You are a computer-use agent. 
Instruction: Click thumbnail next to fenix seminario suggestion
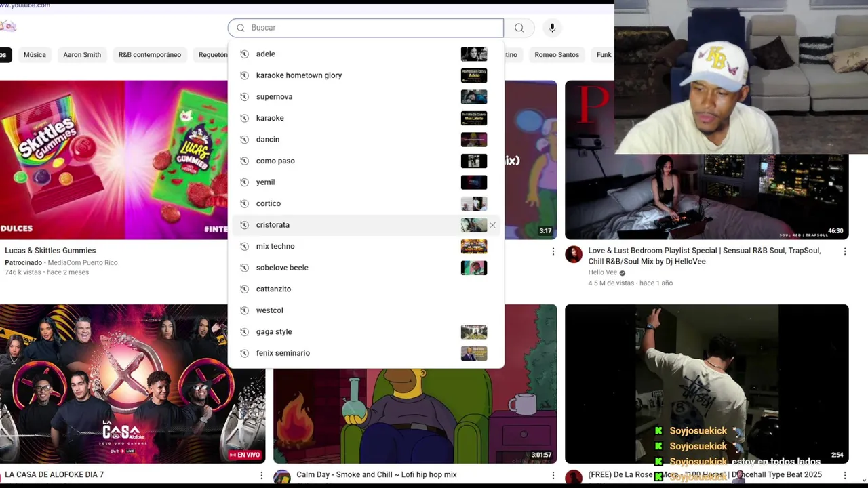pyautogui.click(x=474, y=353)
